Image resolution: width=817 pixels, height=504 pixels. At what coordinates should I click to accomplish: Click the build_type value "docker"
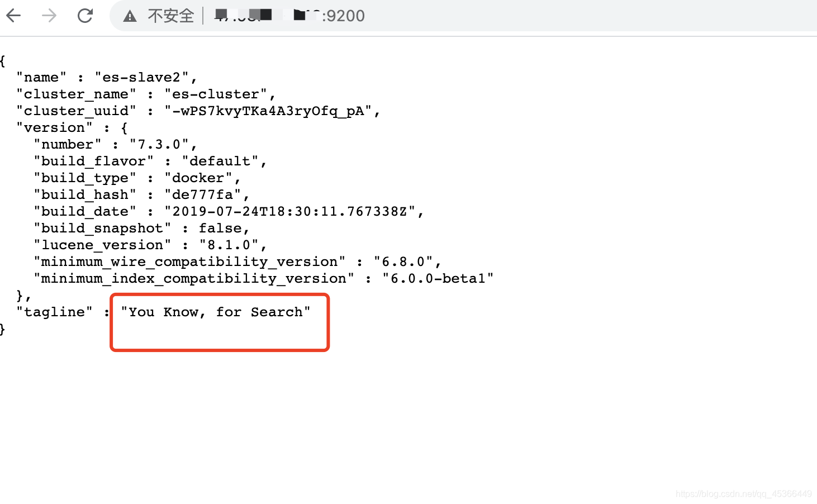pos(198,178)
